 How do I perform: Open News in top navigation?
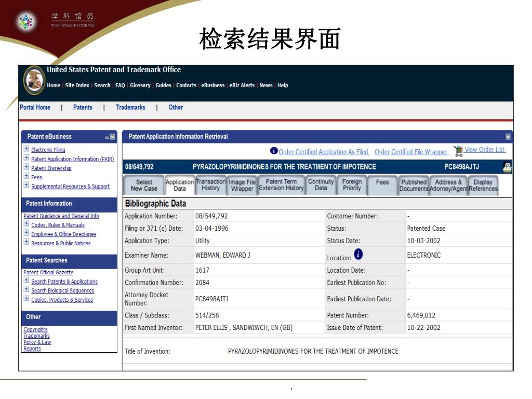pos(266,86)
